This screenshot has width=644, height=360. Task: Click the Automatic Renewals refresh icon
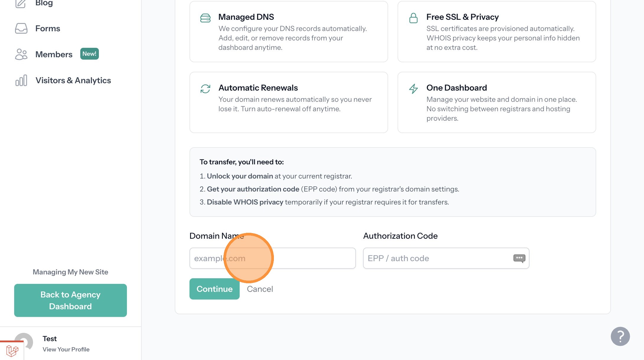click(x=205, y=89)
